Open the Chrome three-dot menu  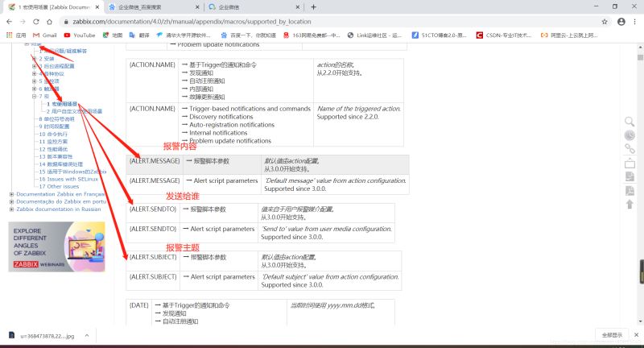[635, 22]
